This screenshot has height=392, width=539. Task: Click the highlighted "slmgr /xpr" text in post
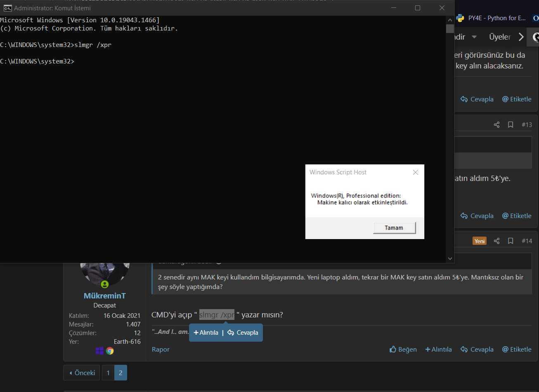[x=217, y=315]
